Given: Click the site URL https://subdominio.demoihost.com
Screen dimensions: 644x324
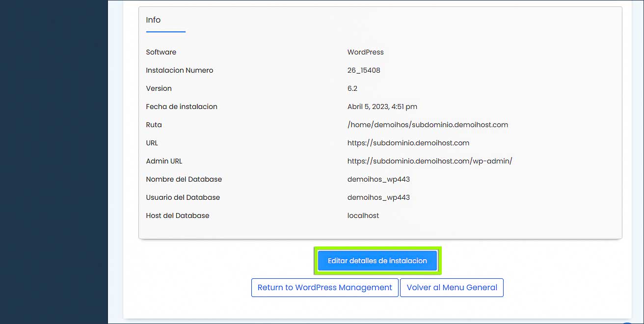Looking at the screenshot, I should [x=408, y=143].
